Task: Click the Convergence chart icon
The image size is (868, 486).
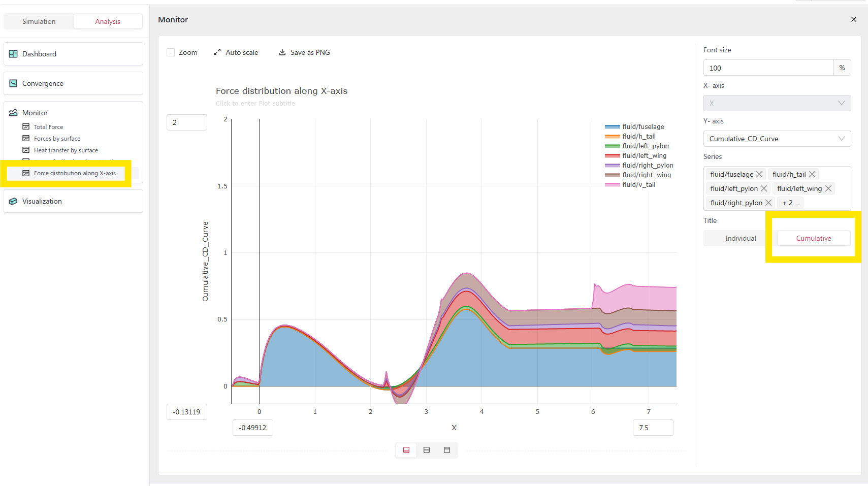Action: click(x=13, y=83)
